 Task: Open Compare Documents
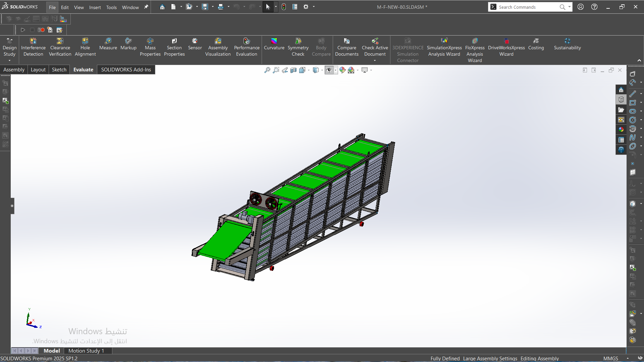point(346,47)
